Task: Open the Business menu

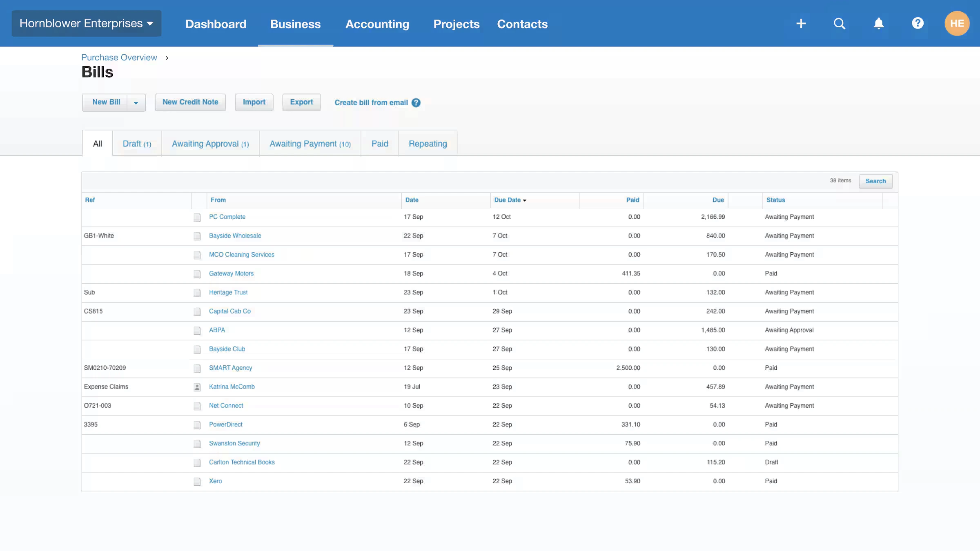Action: click(295, 24)
